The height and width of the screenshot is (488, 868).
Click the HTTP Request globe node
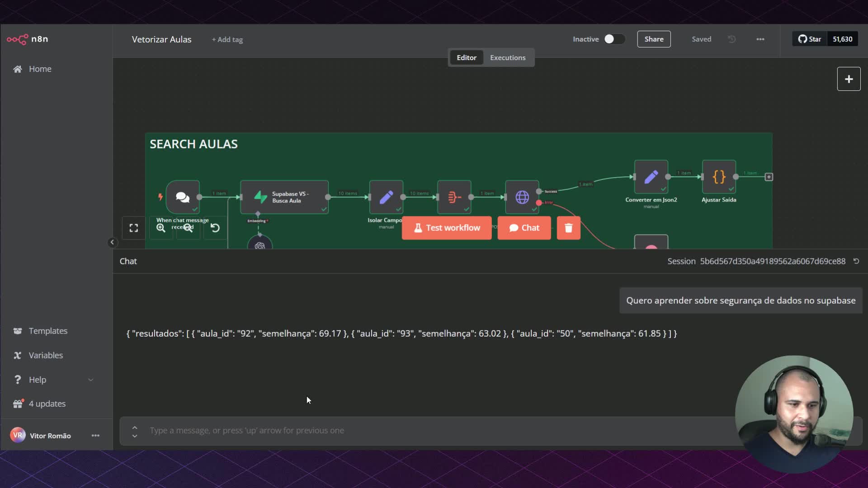point(522,197)
